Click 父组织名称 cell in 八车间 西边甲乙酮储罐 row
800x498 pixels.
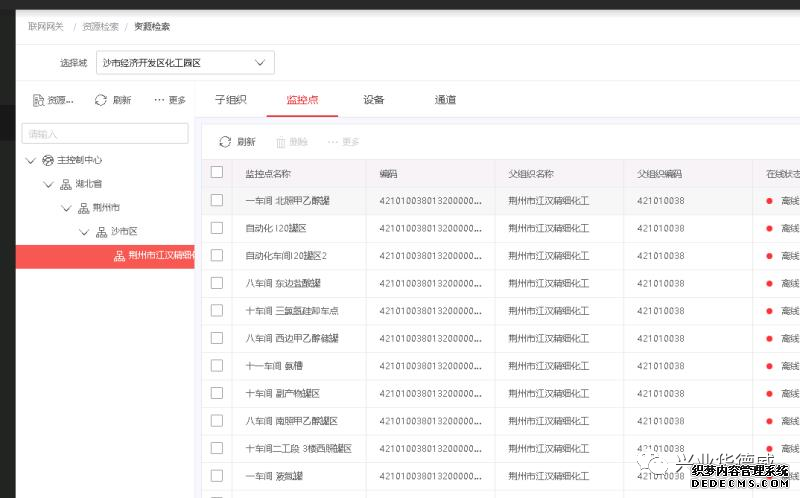(x=548, y=338)
